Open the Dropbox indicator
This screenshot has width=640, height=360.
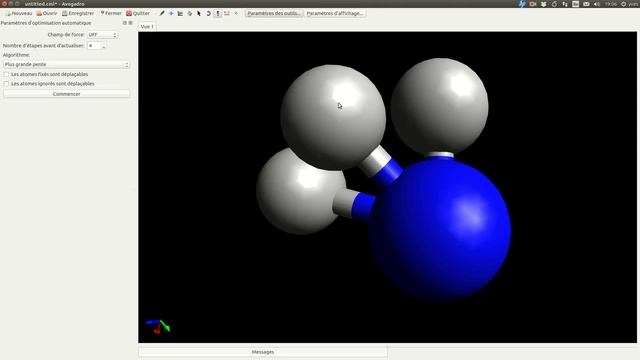[x=543, y=4]
